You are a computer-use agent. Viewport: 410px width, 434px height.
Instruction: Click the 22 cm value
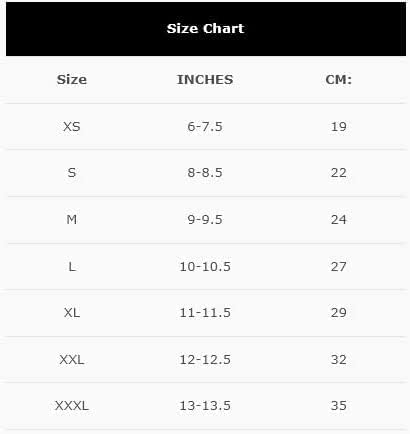pyautogui.click(x=339, y=173)
